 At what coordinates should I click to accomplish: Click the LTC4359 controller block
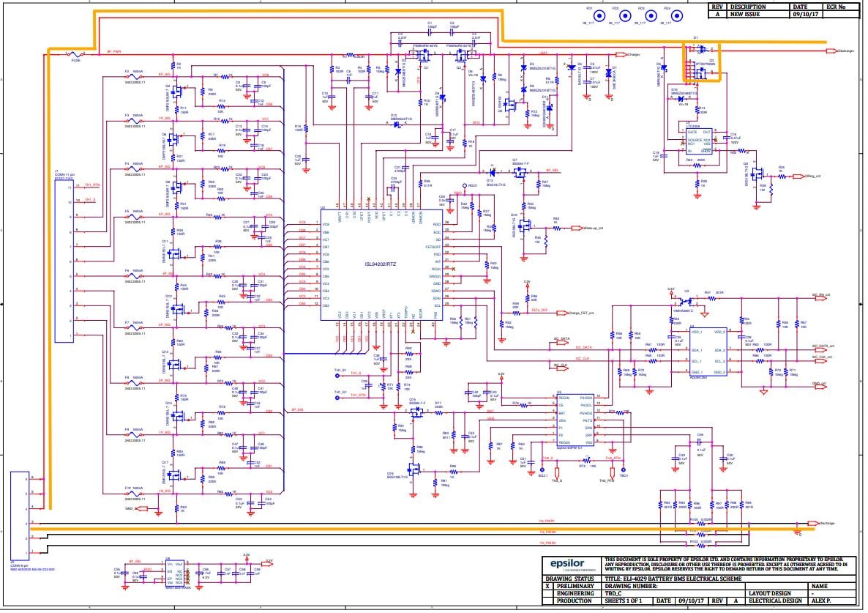point(695,139)
